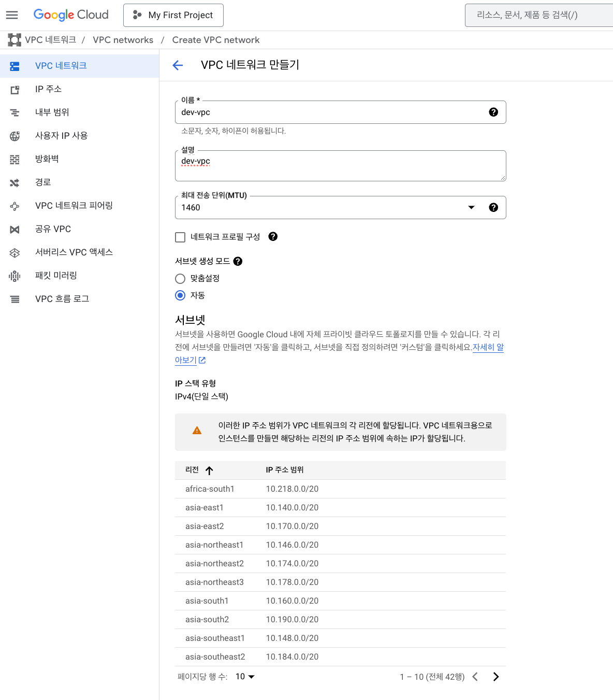Click the asia-southeast1 region cell
Viewport: 613px width, 700px height.
(215, 638)
